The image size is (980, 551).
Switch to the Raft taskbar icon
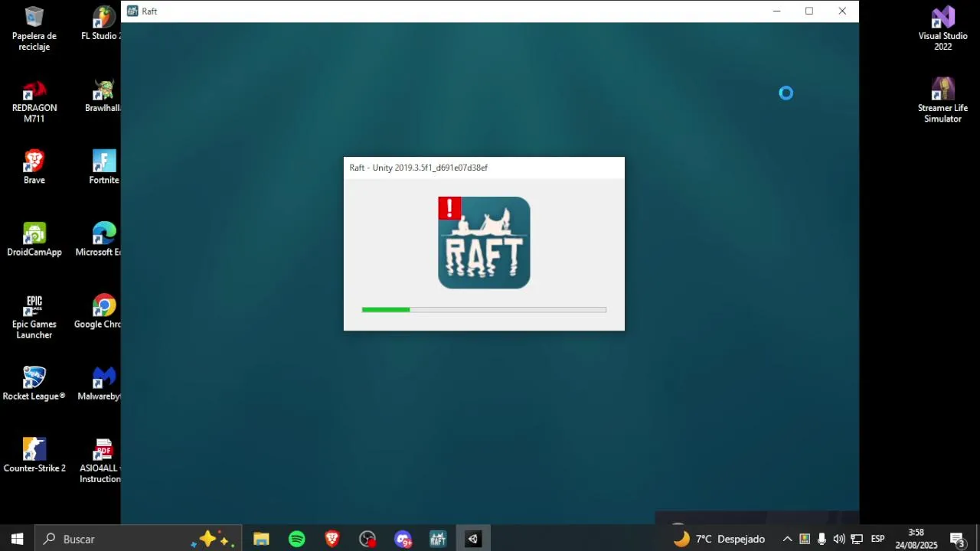pos(438,539)
